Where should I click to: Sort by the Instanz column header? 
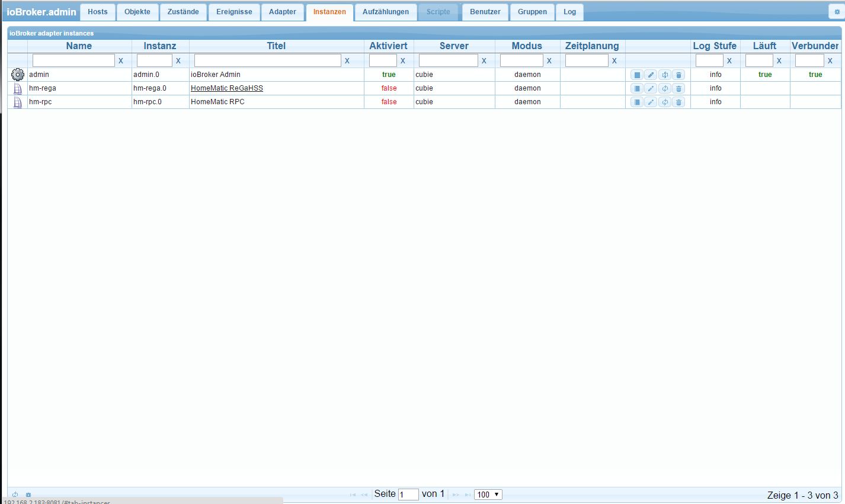click(x=160, y=46)
